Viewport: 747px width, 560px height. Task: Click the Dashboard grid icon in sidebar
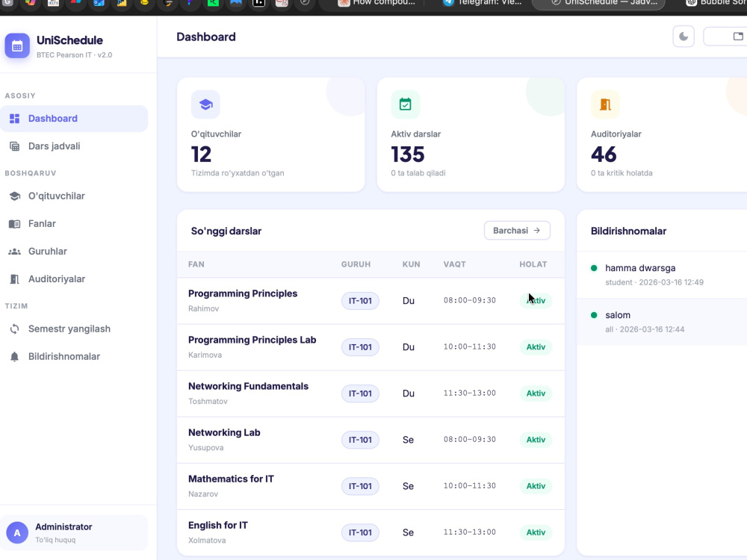tap(15, 119)
